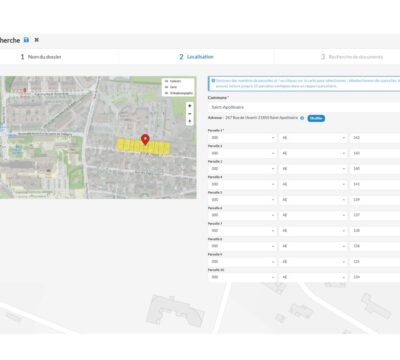Screen dimensions: 400x360
Task: Open the Parcelle 1 prefix dropdown
Action: click(242, 138)
